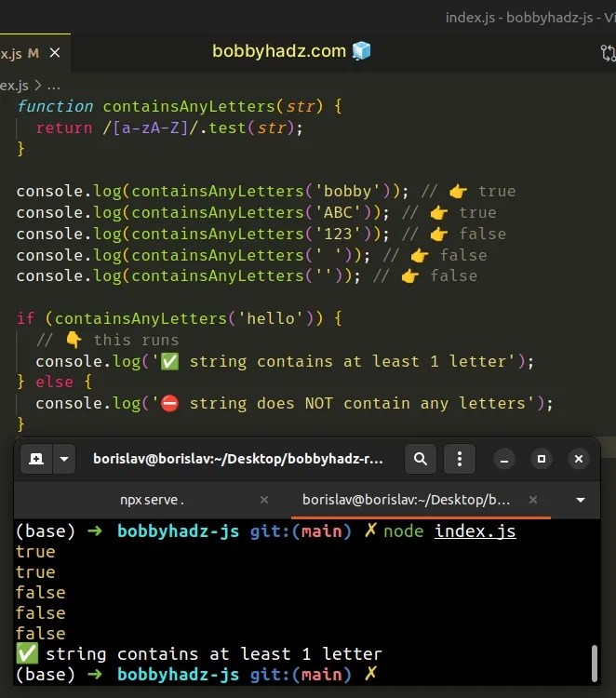Click the bobbyhadz.com title text
The width and height of the screenshot is (616, 698).
pyautogui.click(x=279, y=51)
